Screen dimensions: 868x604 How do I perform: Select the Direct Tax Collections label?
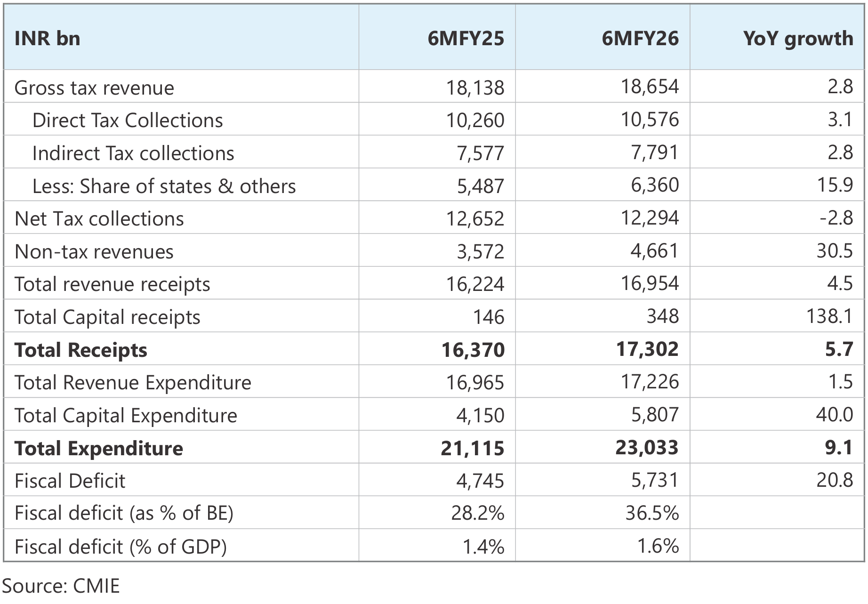(128, 121)
